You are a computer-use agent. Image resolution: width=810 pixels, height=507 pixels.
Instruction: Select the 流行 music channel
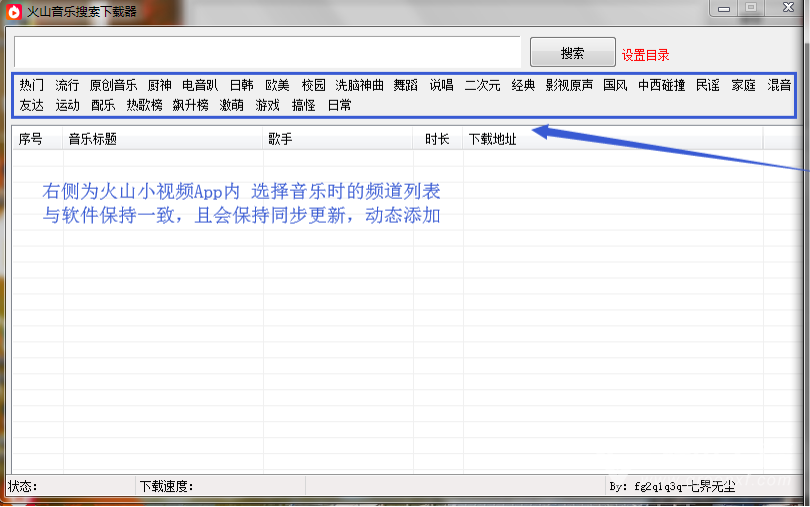coord(67,85)
